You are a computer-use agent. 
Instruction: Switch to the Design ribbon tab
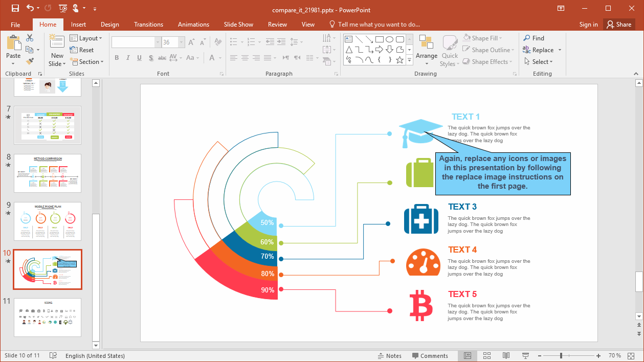(x=109, y=24)
